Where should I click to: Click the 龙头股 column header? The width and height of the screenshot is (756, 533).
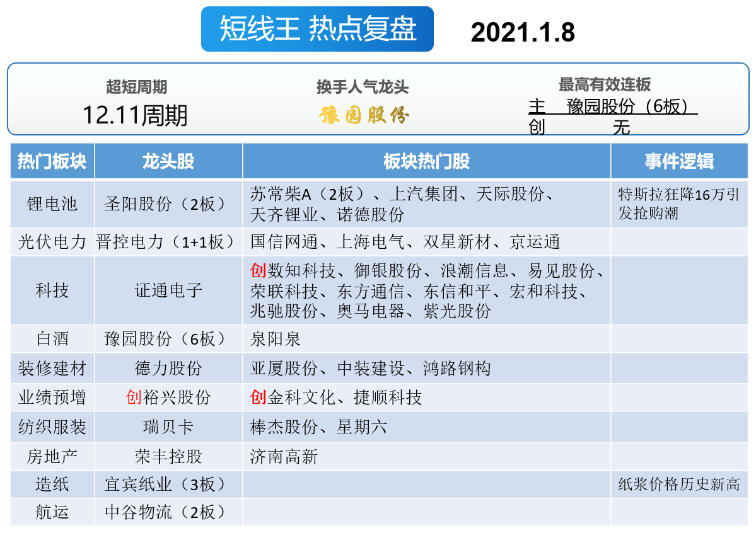168,161
